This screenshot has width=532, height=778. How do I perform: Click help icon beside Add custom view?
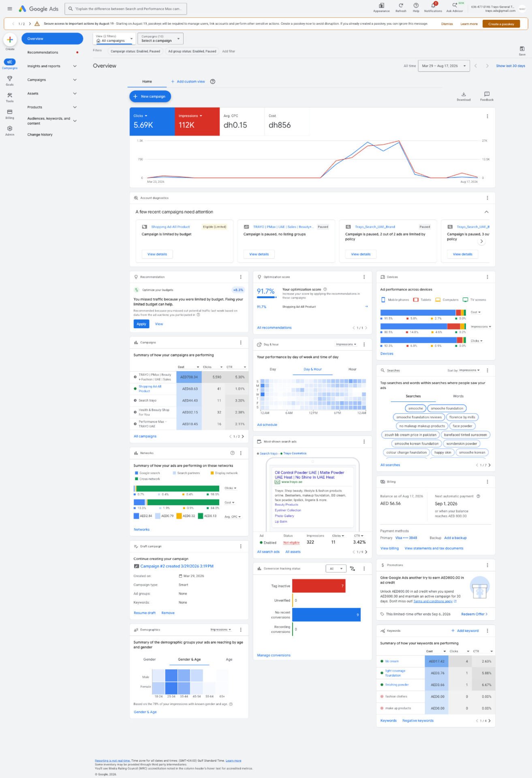tap(213, 81)
